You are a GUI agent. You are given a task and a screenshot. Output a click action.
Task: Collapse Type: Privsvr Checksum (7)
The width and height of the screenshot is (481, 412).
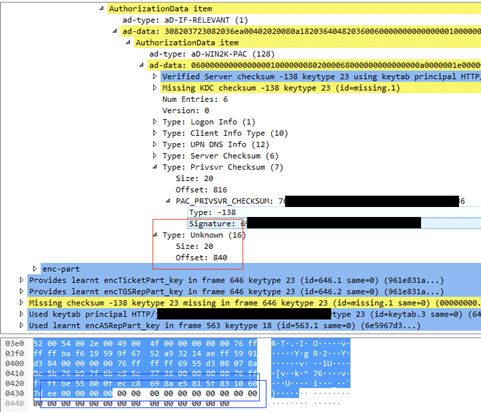[155, 167]
